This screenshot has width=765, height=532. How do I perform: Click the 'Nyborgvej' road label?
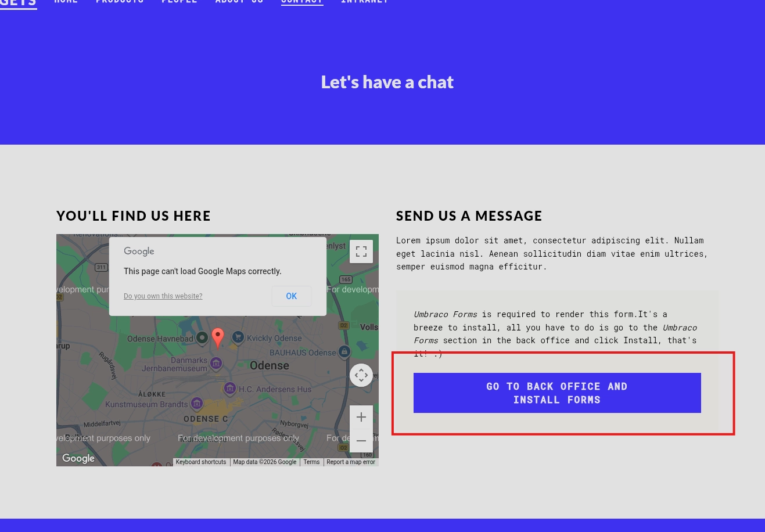click(294, 424)
